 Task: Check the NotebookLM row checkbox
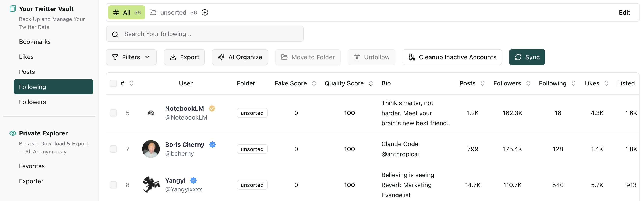pos(113,113)
